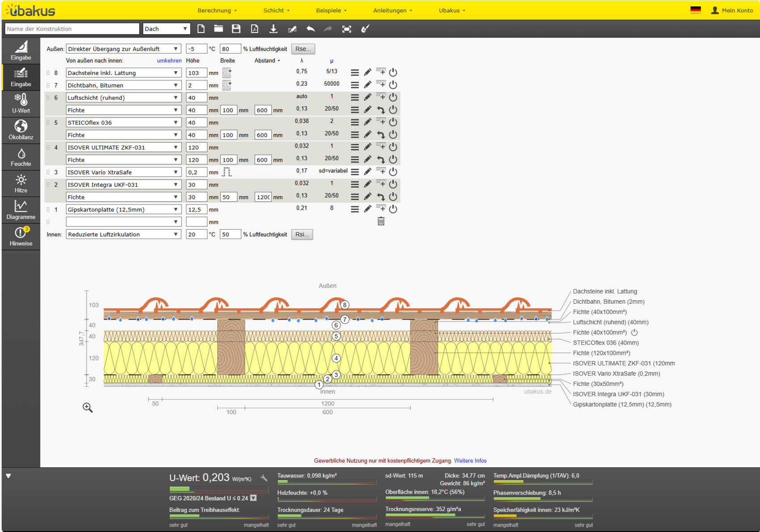The image size is (760, 532).
Task: Open the Ubakus menu
Action: pyautogui.click(x=452, y=10)
